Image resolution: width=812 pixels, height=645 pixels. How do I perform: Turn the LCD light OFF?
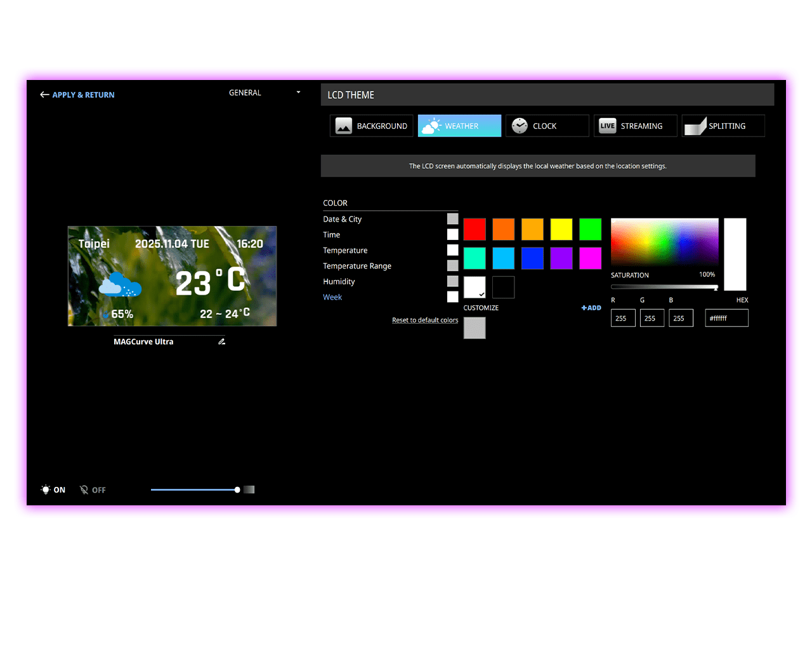[x=93, y=489]
